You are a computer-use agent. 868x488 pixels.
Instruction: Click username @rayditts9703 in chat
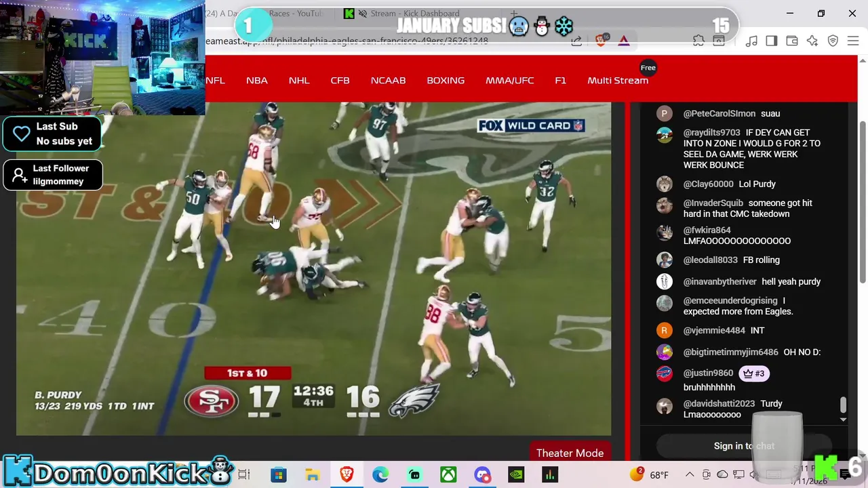click(x=711, y=132)
